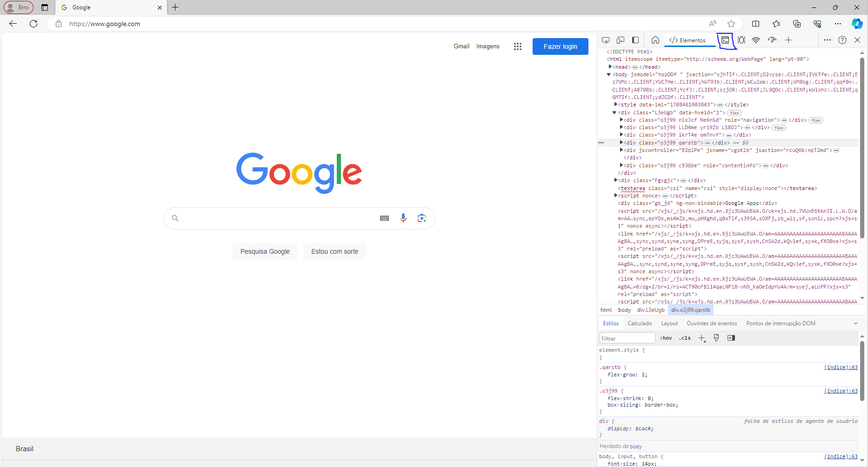
Task: Toggle the computed styles sidebar icon
Action: click(x=731, y=338)
